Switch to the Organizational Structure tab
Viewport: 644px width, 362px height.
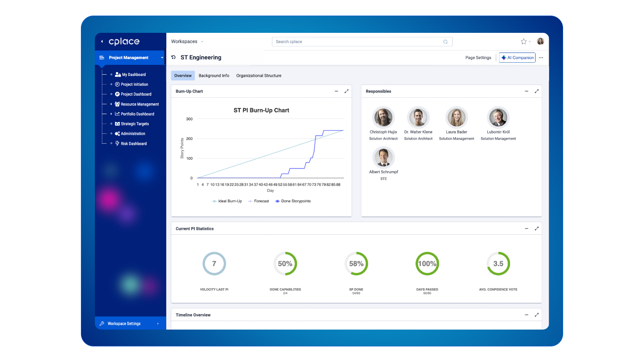point(259,76)
